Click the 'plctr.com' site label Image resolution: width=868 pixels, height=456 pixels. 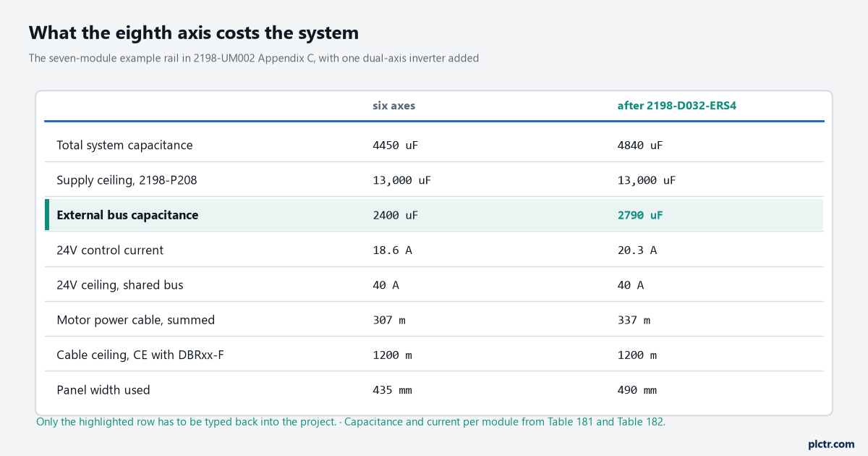pos(831,444)
